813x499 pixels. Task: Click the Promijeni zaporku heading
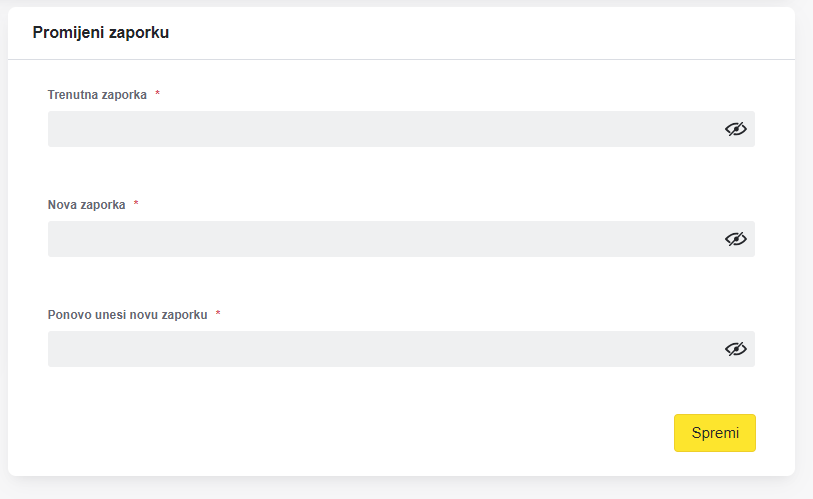[101, 32]
